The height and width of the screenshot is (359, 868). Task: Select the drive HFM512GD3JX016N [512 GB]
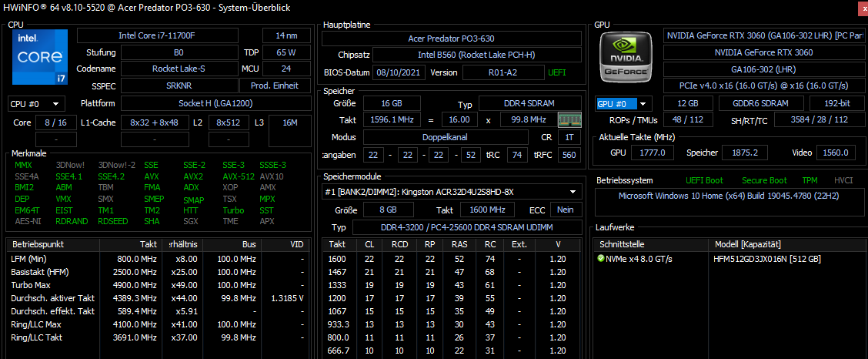point(767,259)
